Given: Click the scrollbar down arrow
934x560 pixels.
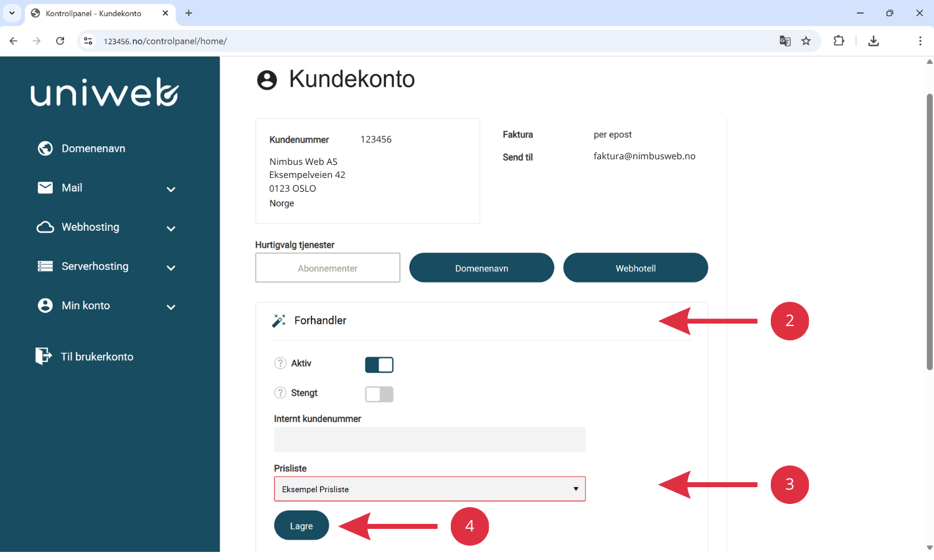Looking at the screenshot, I should tap(930, 548).
